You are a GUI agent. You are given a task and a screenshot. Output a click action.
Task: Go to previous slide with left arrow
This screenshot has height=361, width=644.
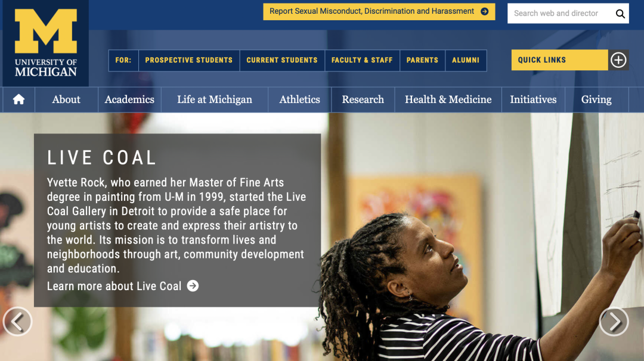click(17, 322)
